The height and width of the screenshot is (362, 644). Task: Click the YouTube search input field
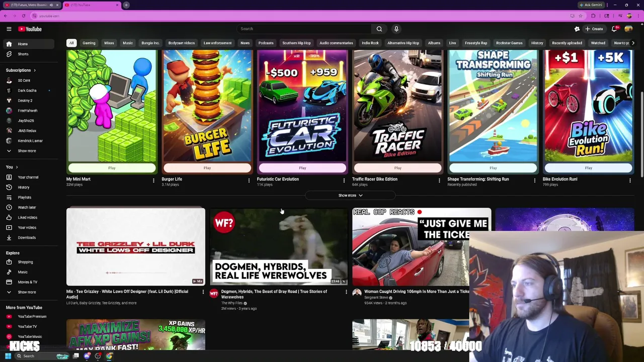304,29
